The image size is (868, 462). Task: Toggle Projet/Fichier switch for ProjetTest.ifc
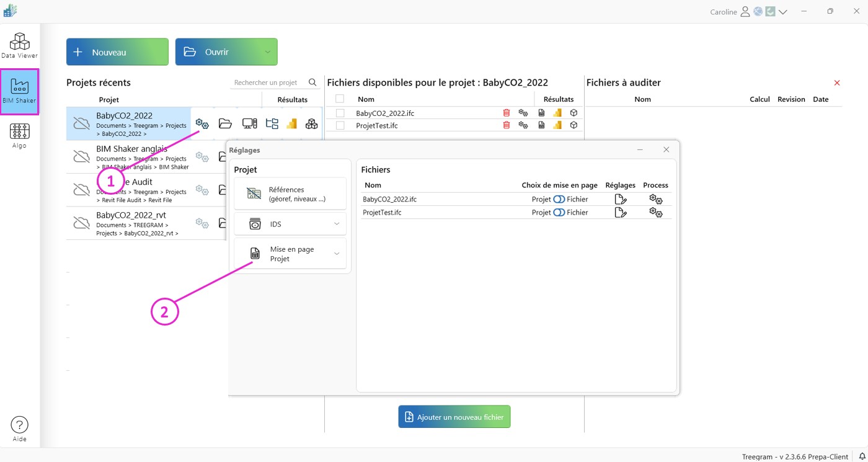(559, 212)
